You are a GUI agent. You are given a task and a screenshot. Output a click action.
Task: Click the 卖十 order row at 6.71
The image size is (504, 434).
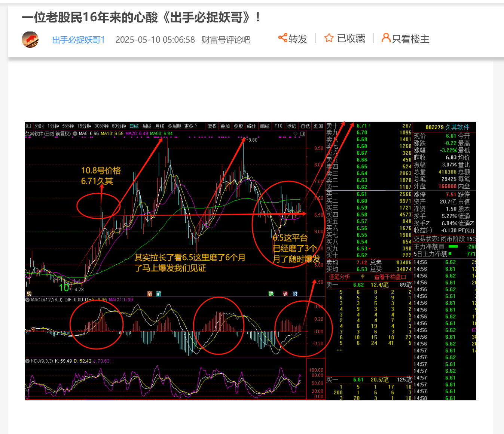coord(369,126)
